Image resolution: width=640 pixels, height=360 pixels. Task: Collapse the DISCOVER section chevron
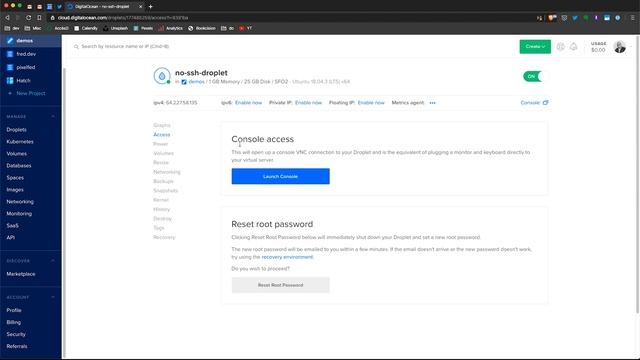coord(53,260)
